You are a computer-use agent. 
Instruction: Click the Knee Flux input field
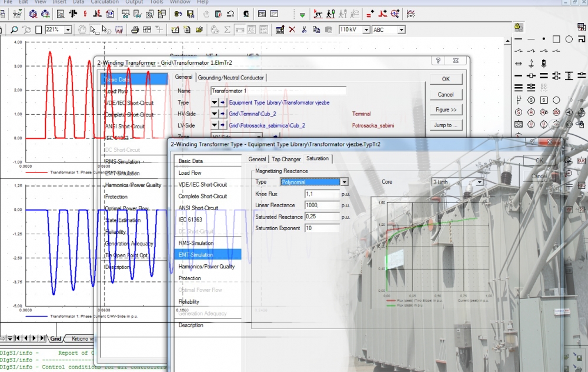tap(322, 194)
